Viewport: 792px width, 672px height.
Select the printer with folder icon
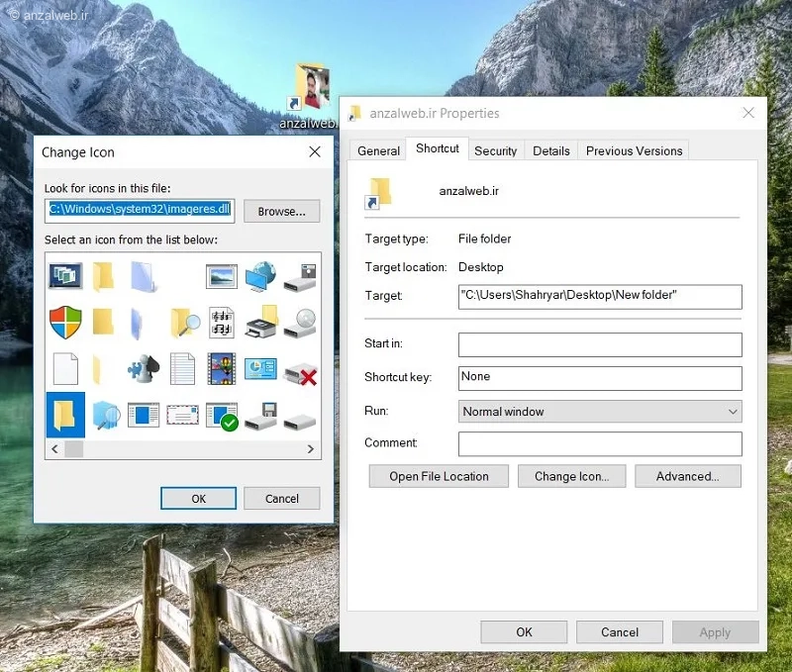260,322
